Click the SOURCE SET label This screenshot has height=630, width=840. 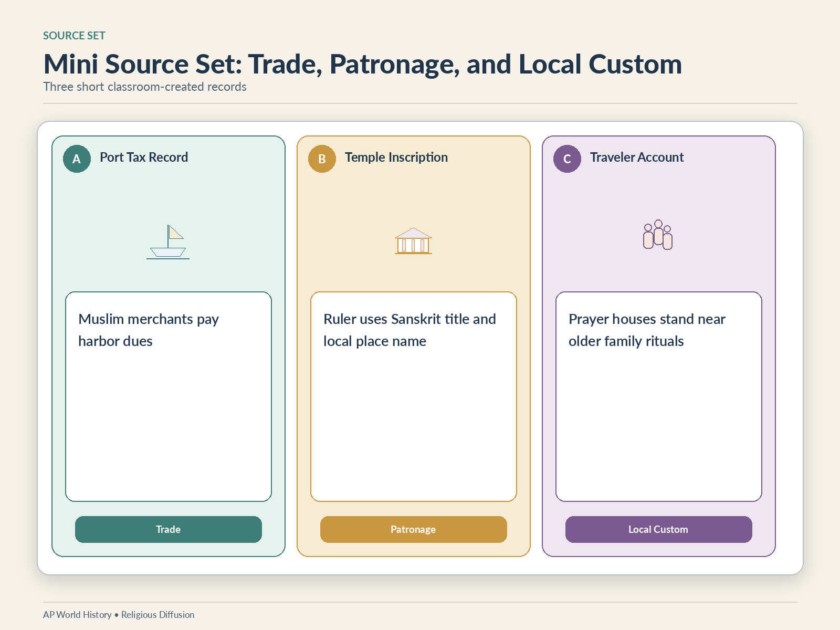click(x=74, y=36)
